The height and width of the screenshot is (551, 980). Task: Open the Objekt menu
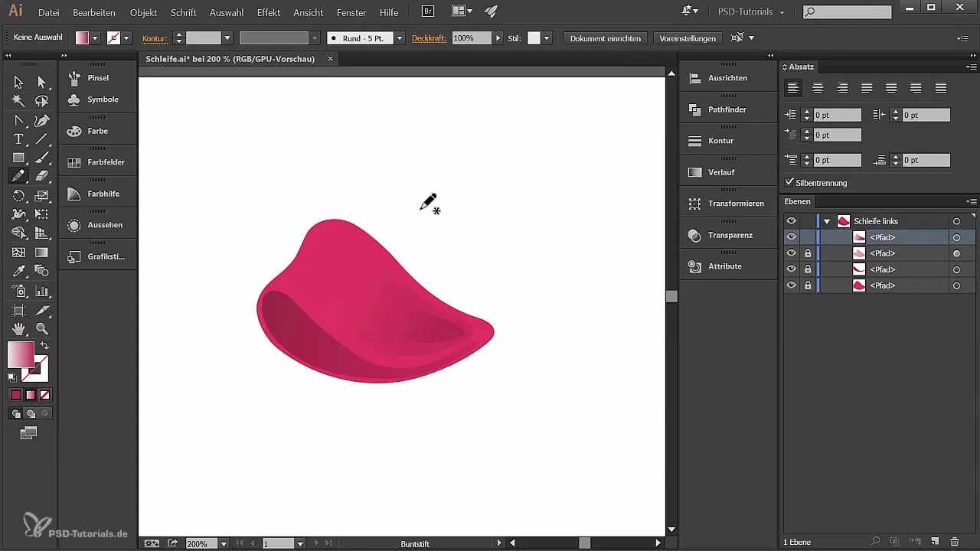point(144,12)
